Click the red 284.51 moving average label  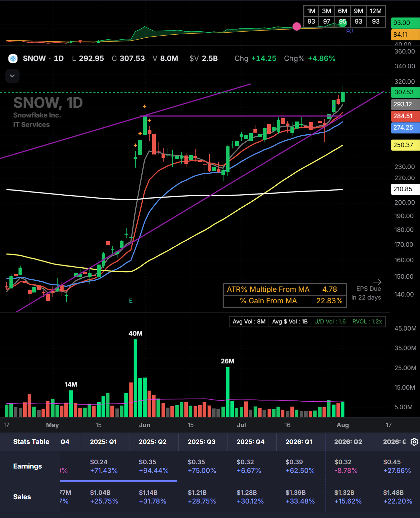[405, 116]
